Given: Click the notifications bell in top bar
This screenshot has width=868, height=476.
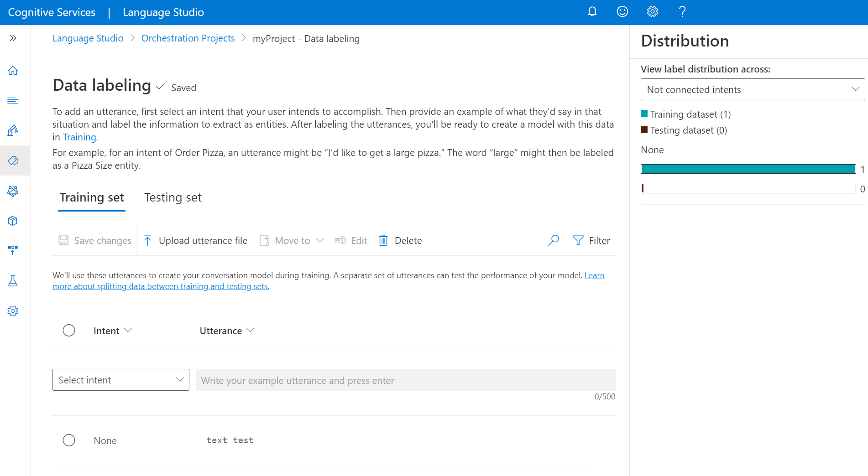Looking at the screenshot, I should click(592, 11).
